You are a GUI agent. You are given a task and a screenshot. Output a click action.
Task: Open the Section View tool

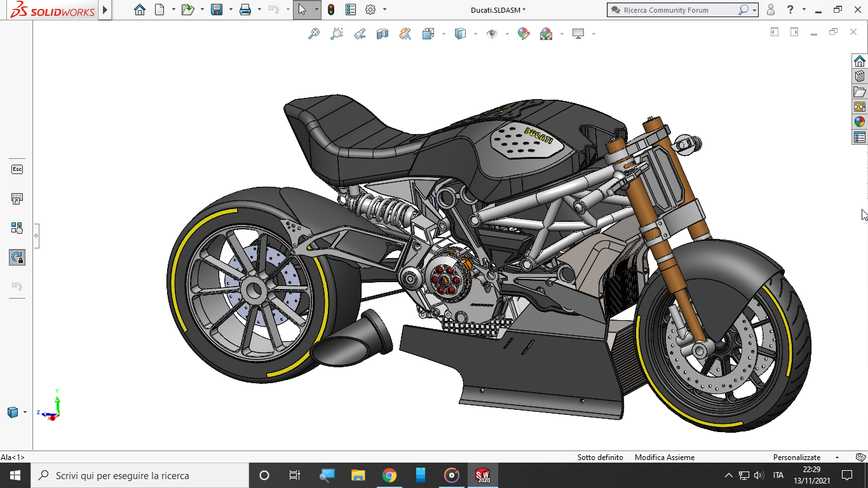pos(382,33)
